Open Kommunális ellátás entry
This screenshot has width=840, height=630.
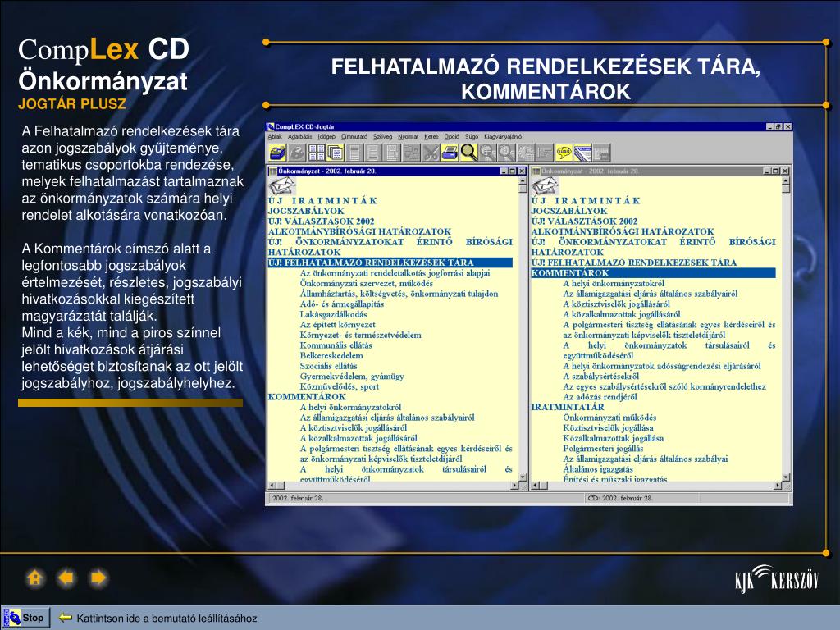click(336, 345)
